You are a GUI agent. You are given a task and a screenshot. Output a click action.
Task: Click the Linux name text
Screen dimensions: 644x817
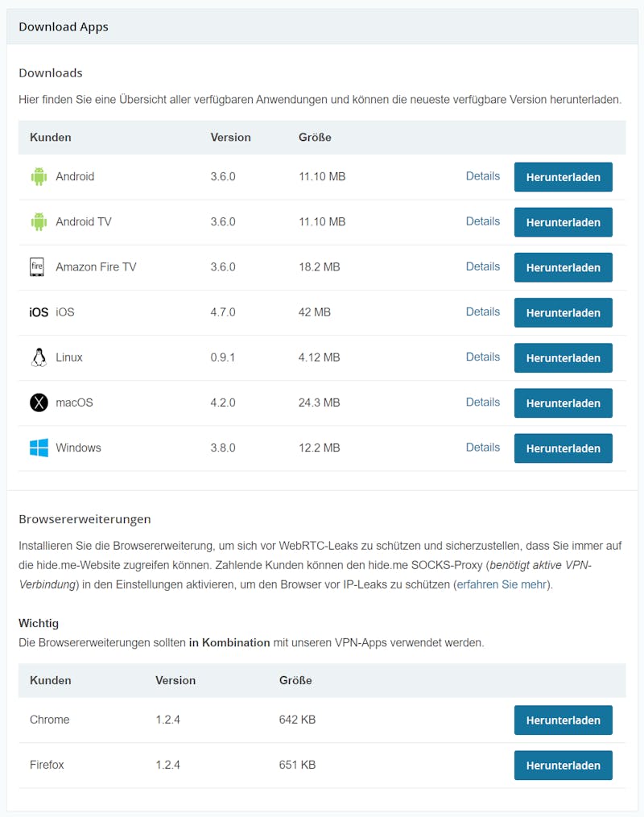68,357
